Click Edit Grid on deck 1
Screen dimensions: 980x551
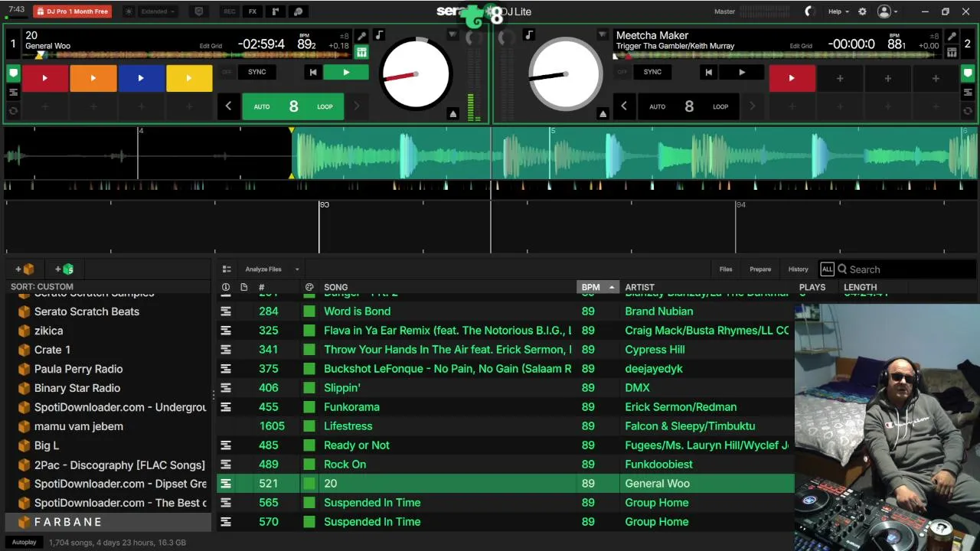211,46
